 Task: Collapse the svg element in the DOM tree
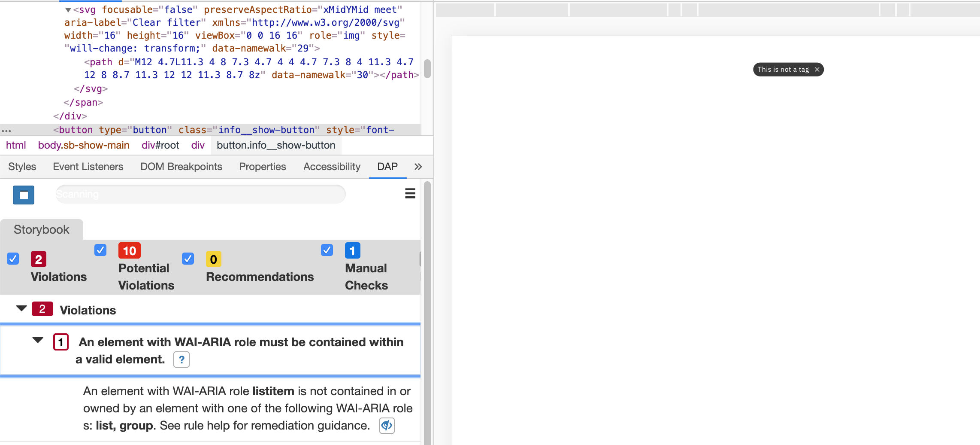coord(67,9)
